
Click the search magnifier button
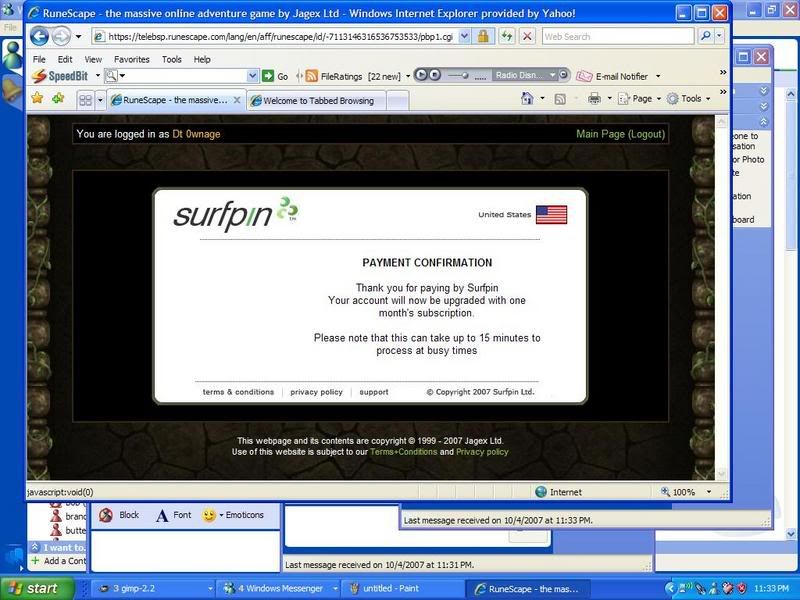(x=706, y=36)
